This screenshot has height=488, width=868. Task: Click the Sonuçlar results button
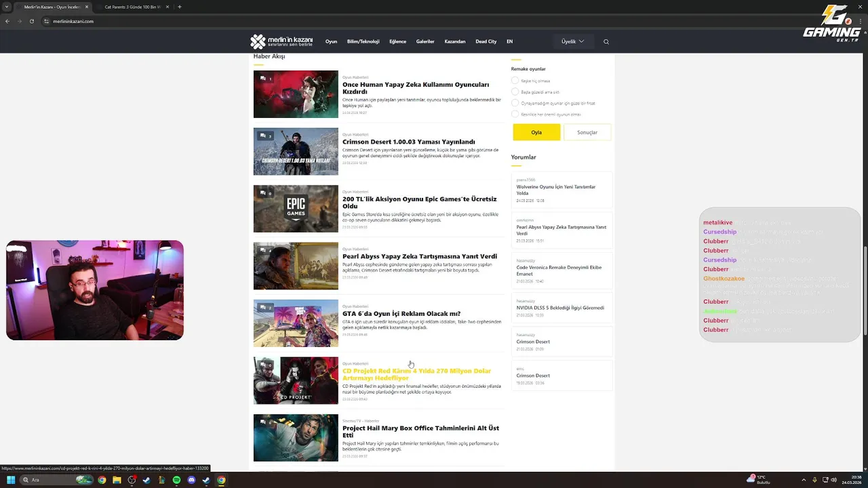pyautogui.click(x=587, y=132)
